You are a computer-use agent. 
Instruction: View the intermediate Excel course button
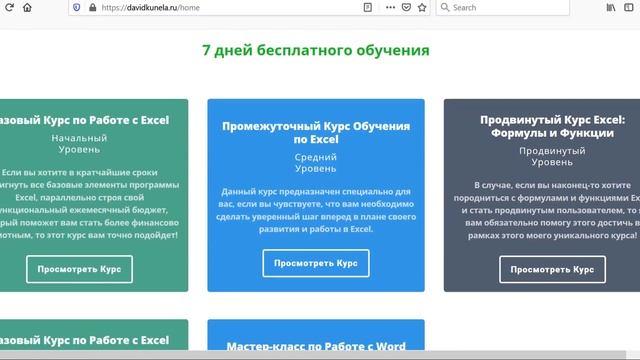[316, 263]
